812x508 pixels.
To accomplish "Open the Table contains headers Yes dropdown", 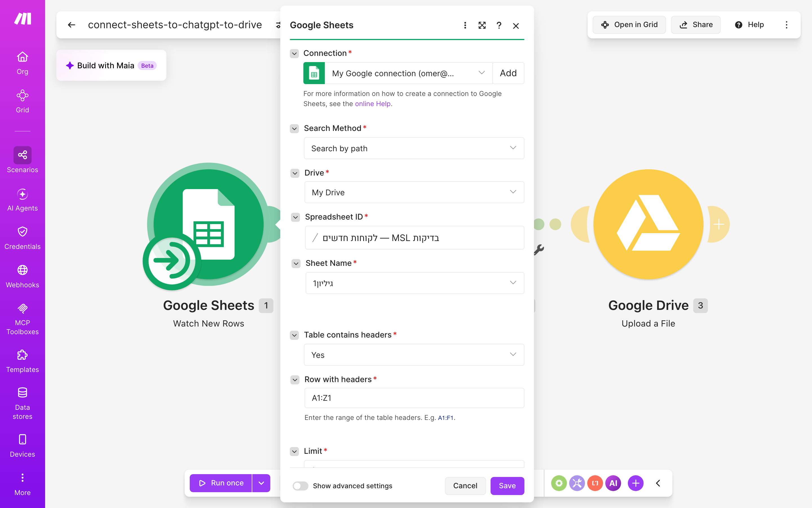I will point(414,355).
